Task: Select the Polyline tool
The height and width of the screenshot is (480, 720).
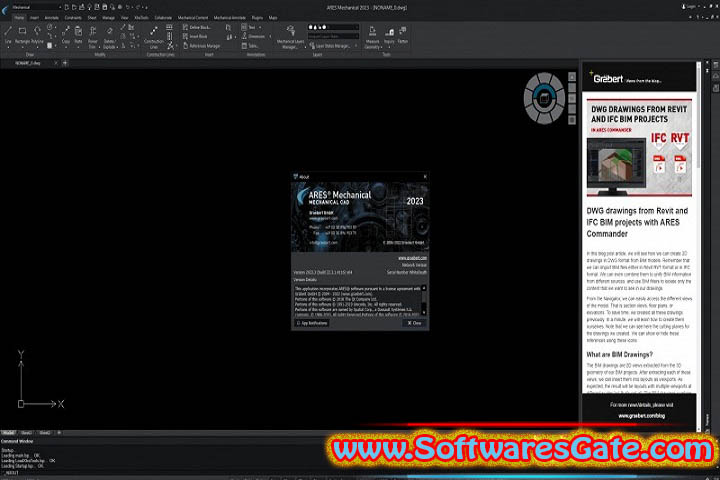Action: pos(37,35)
